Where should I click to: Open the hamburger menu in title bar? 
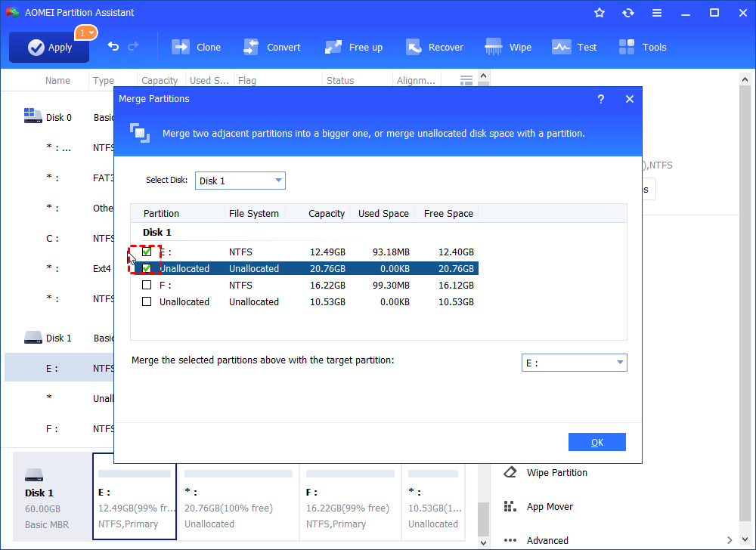pos(657,13)
